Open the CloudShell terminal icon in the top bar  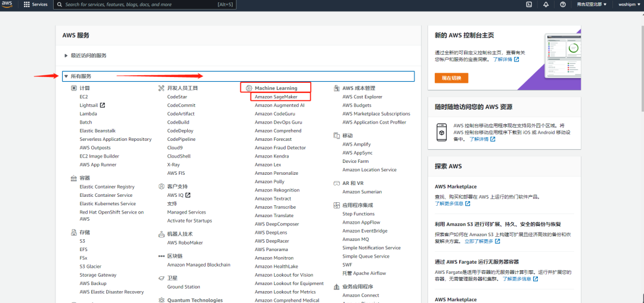tap(530, 5)
